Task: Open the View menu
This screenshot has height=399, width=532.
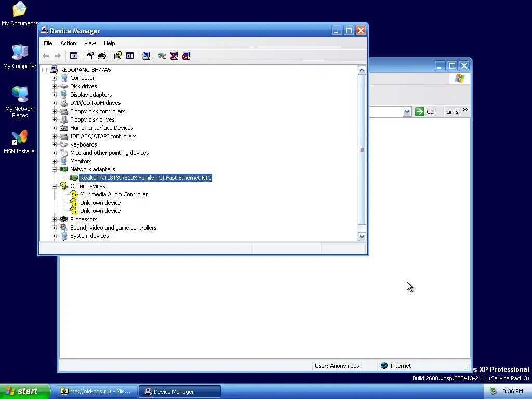Action: [90, 43]
